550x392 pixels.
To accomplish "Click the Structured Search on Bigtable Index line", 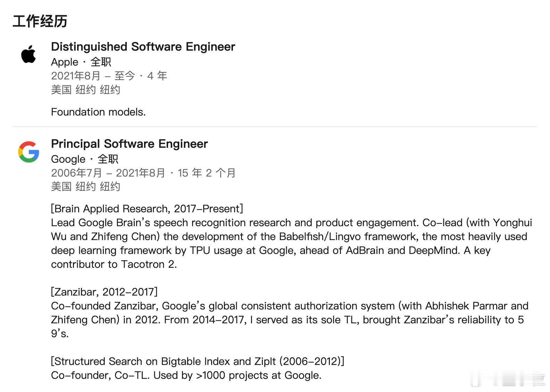I will [x=198, y=361].
